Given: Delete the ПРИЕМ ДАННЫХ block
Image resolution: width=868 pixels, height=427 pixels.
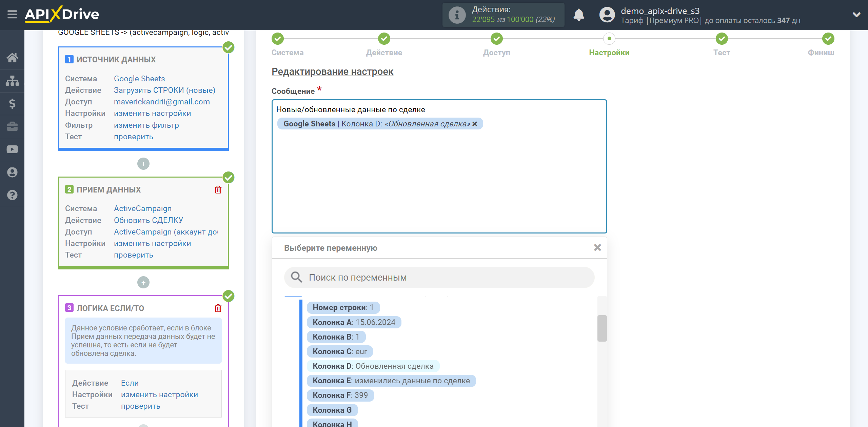Looking at the screenshot, I should click(218, 190).
